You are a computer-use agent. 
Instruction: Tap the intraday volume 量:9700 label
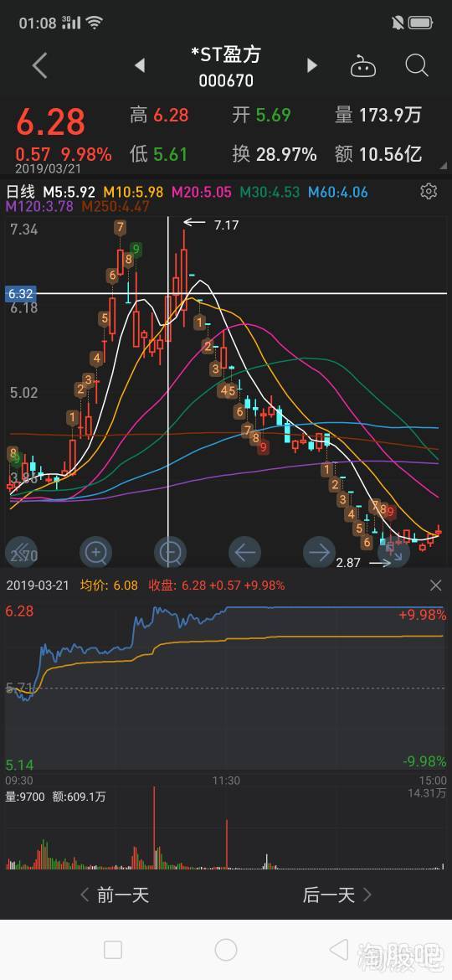pos(25,797)
